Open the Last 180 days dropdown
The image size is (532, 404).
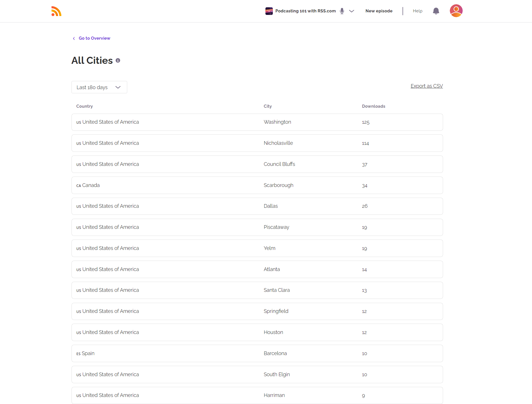point(99,87)
